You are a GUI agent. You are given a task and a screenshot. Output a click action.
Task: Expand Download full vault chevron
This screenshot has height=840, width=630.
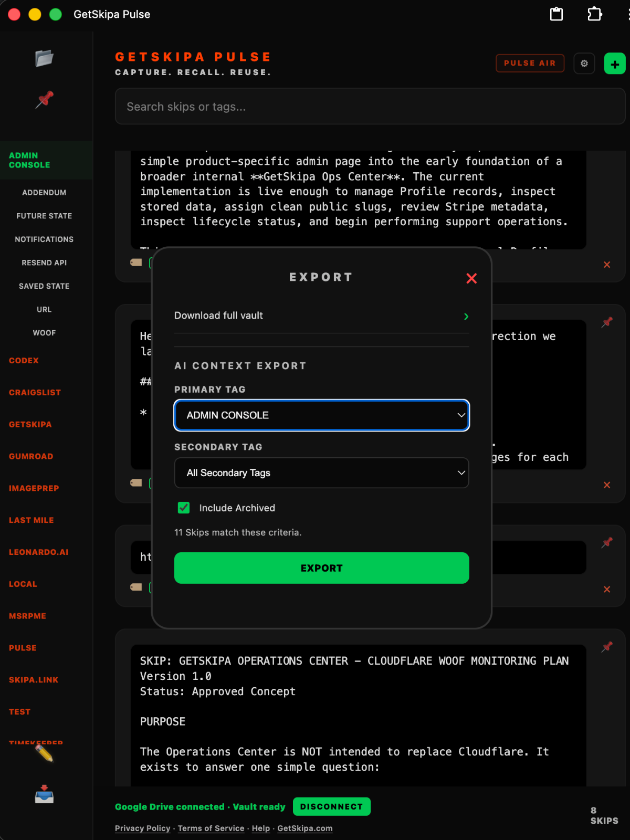pyautogui.click(x=466, y=316)
